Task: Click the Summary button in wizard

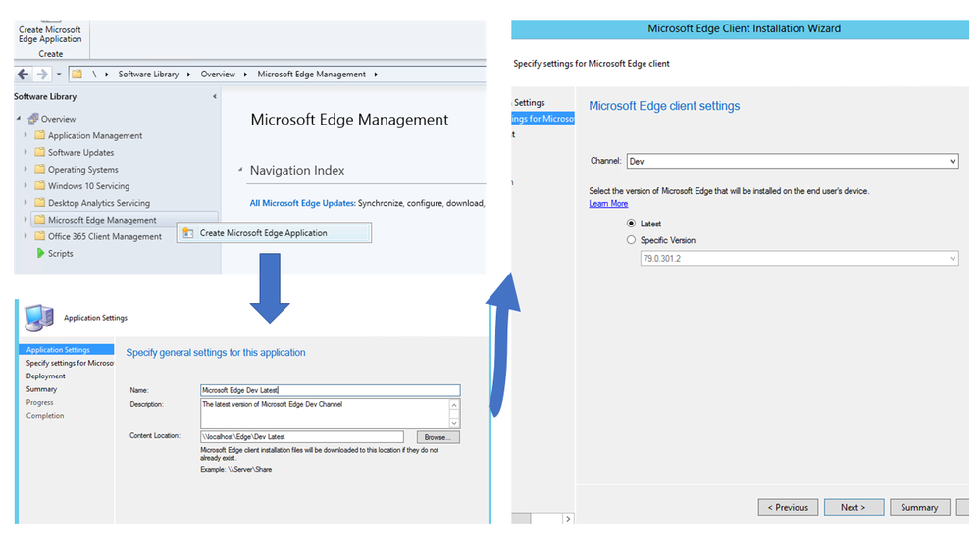Action: [919, 507]
